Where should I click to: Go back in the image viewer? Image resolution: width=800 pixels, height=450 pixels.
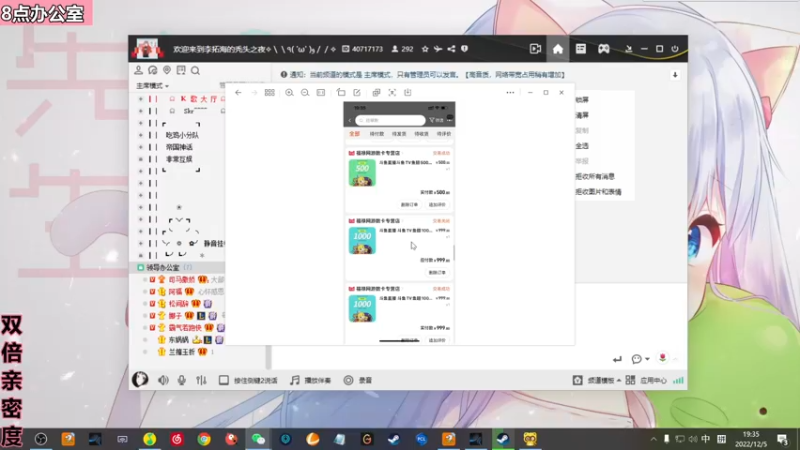(238, 93)
